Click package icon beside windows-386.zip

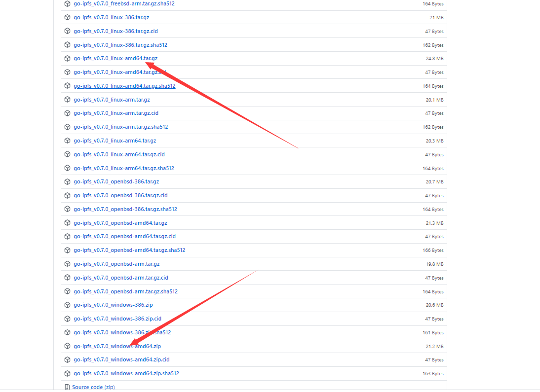(68, 305)
